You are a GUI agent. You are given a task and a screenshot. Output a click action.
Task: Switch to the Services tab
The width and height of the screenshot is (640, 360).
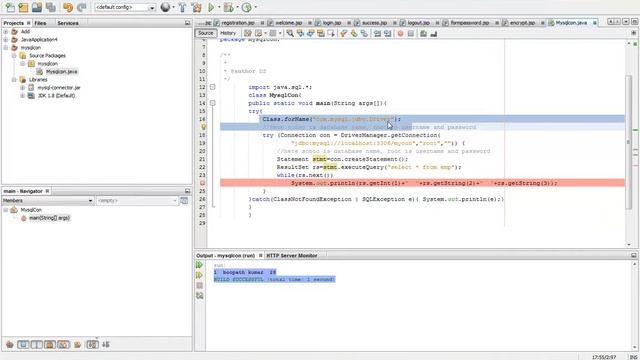pyautogui.click(x=68, y=23)
